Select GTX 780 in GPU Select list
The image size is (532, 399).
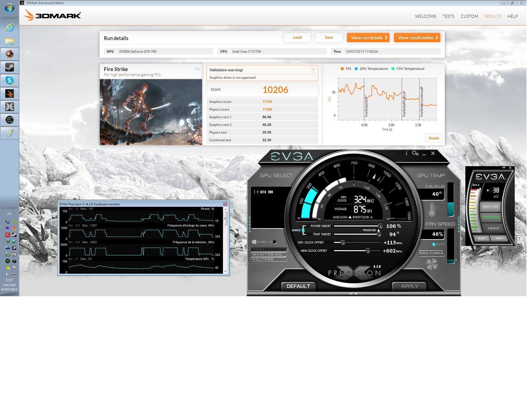[x=266, y=192]
